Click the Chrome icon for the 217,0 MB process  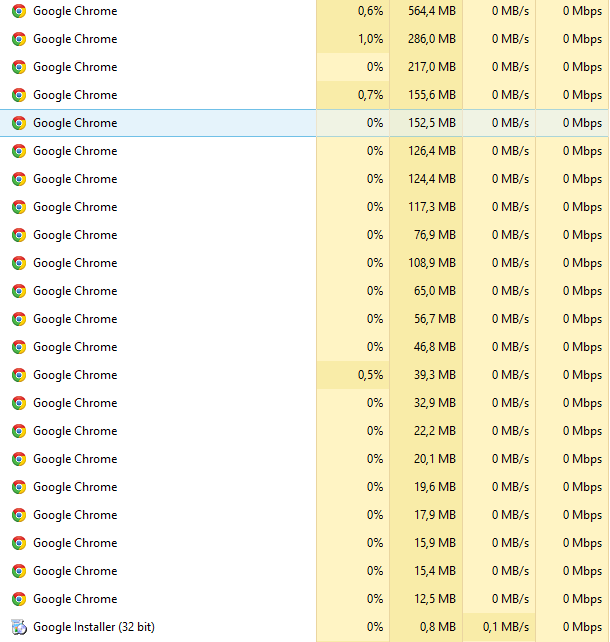click(x=19, y=67)
